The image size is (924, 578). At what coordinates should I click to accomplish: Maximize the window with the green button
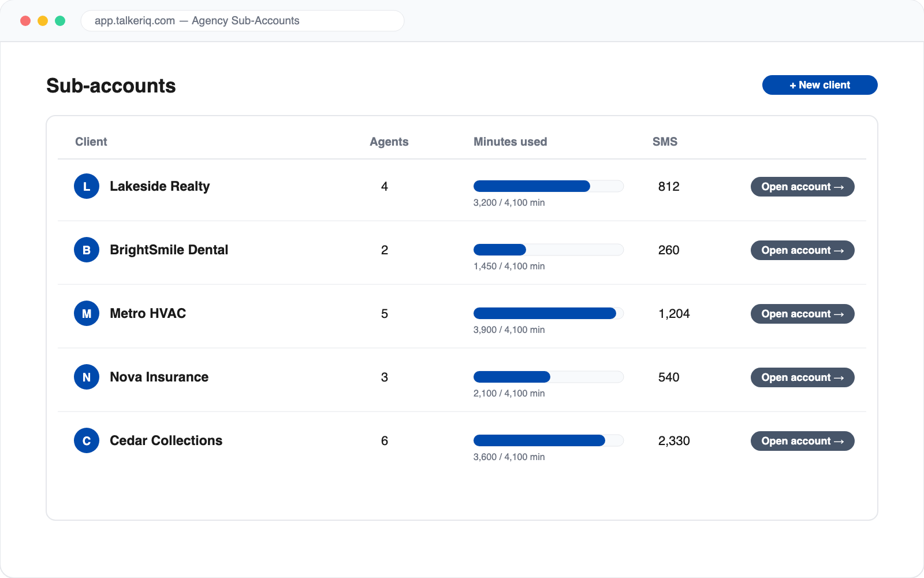click(60, 21)
